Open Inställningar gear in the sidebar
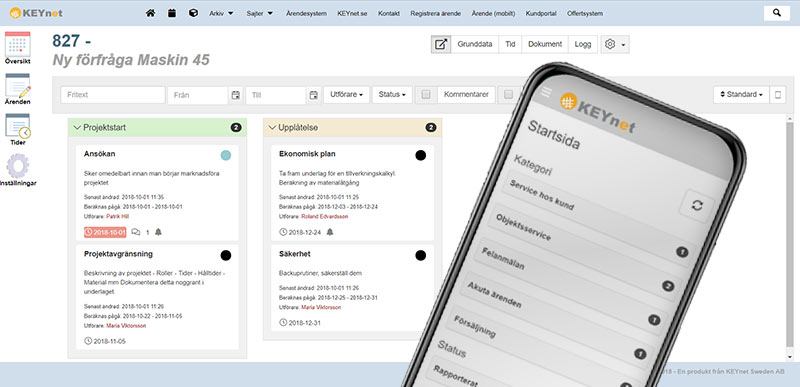Screen dimensions: 800x387 point(17,170)
